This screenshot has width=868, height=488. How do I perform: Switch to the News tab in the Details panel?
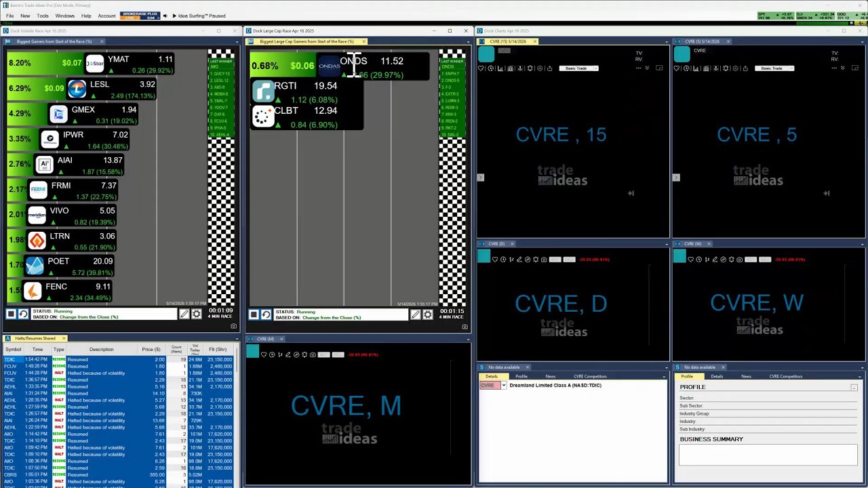551,376
